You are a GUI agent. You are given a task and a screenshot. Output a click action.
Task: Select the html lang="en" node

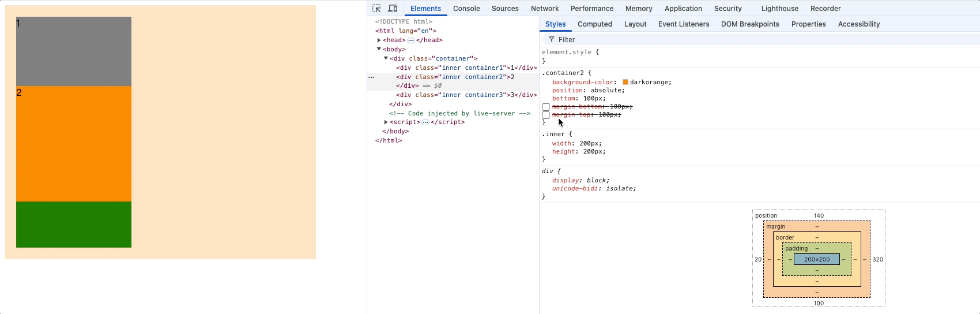point(405,31)
